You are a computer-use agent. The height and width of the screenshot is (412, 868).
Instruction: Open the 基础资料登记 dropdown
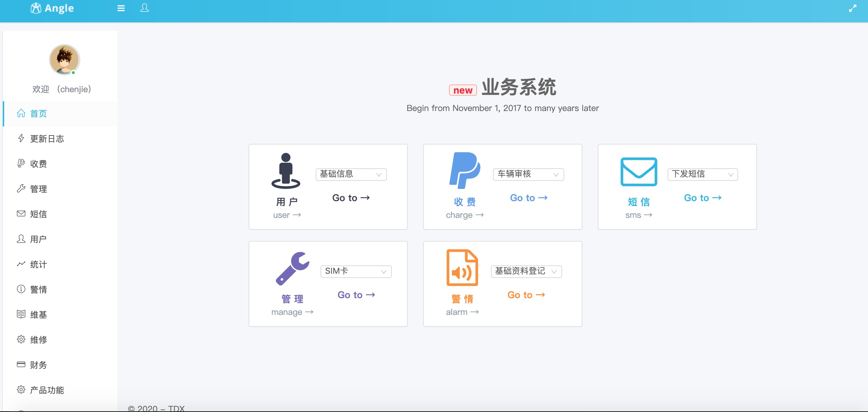coord(526,271)
